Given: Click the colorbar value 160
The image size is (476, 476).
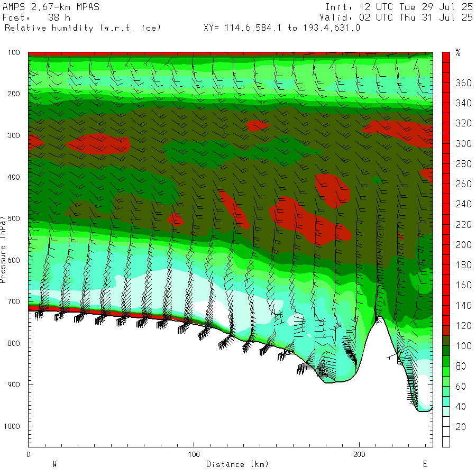Looking at the screenshot, I should pos(463,285).
